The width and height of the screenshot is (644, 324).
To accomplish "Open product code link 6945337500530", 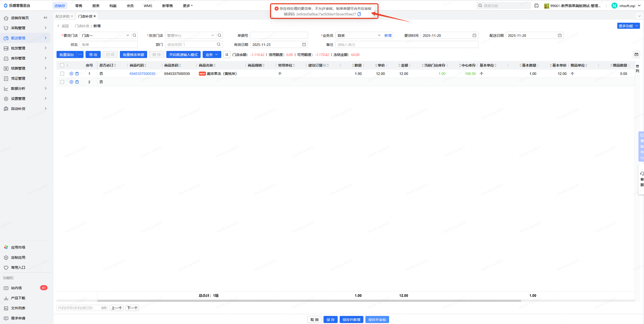I will click(x=142, y=74).
